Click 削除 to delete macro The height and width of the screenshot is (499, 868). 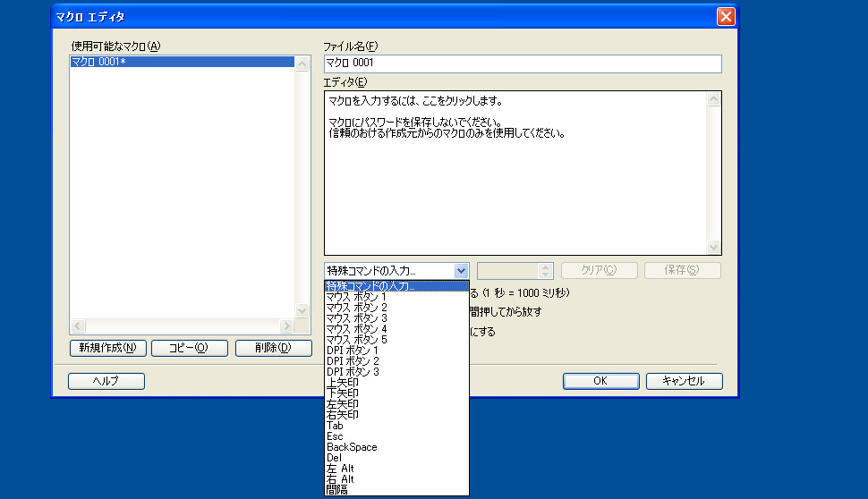pos(273,348)
